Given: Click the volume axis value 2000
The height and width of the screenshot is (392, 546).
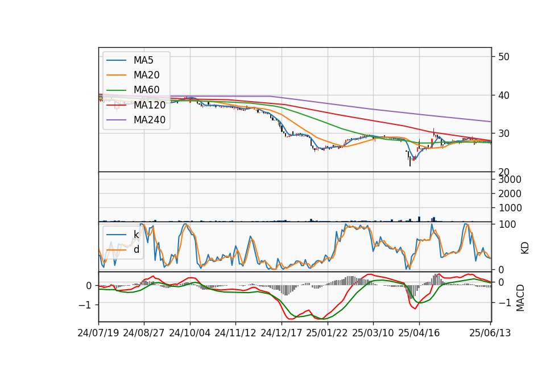Looking at the screenshot, I should (x=510, y=194).
